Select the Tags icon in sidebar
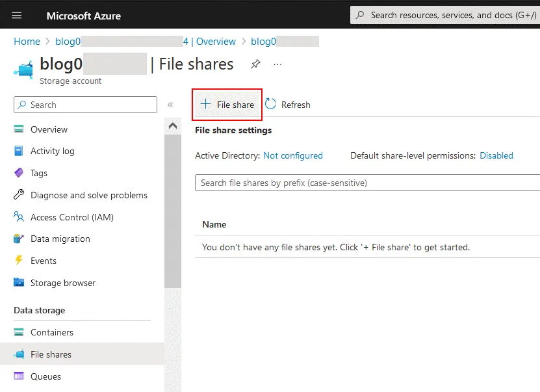 coord(19,173)
